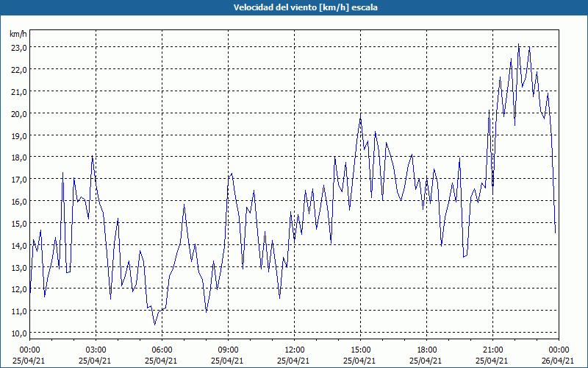
Task: Select the 20,0 y-axis label
Action: point(18,113)
